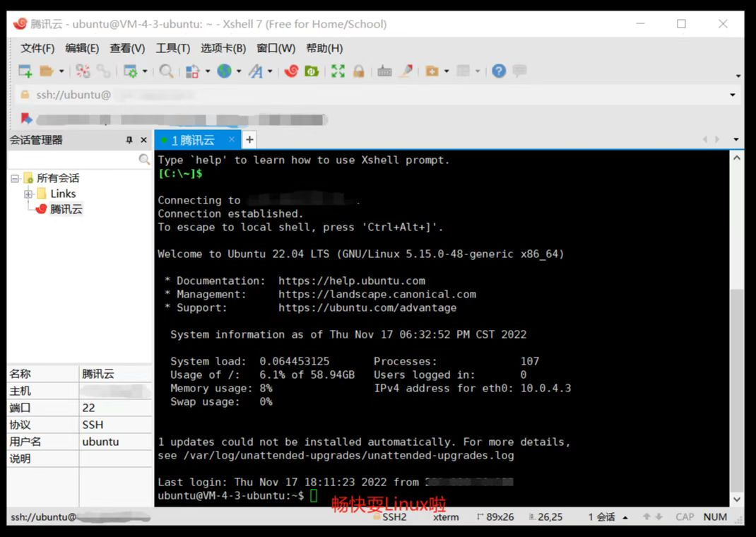Open the 工具(T) menu

[172, 48]
